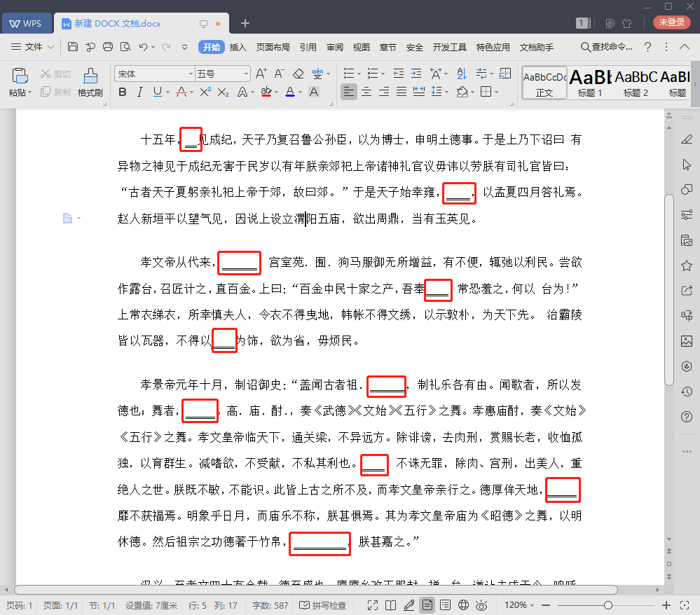Switch to the 插入 ribbon tab
The image size is (700, 615).
point(238,47)
